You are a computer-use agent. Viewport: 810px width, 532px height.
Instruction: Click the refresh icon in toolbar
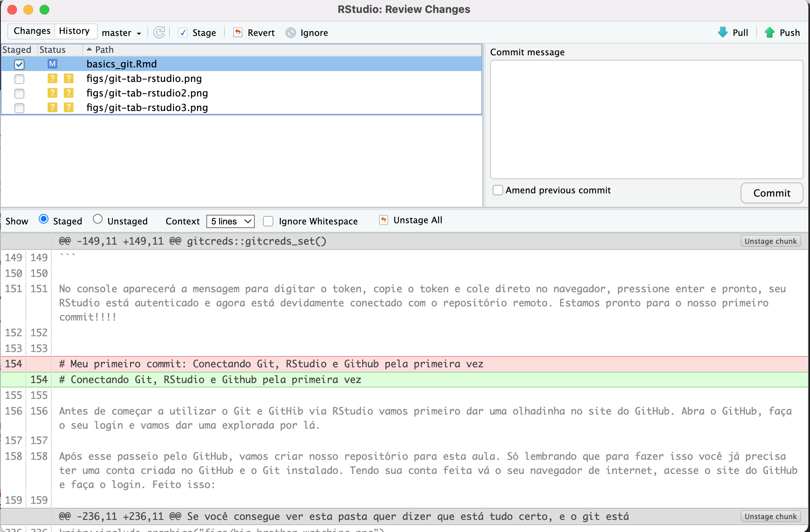tap(159, 32)
